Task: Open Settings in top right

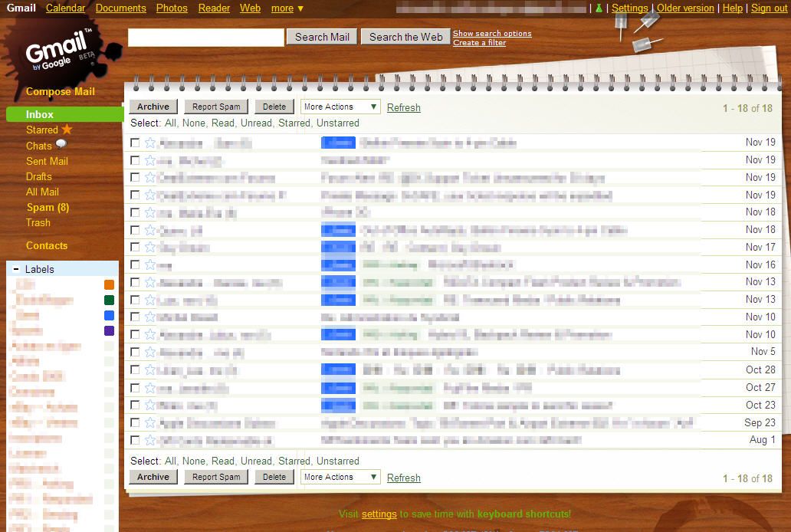Action: 629,8
